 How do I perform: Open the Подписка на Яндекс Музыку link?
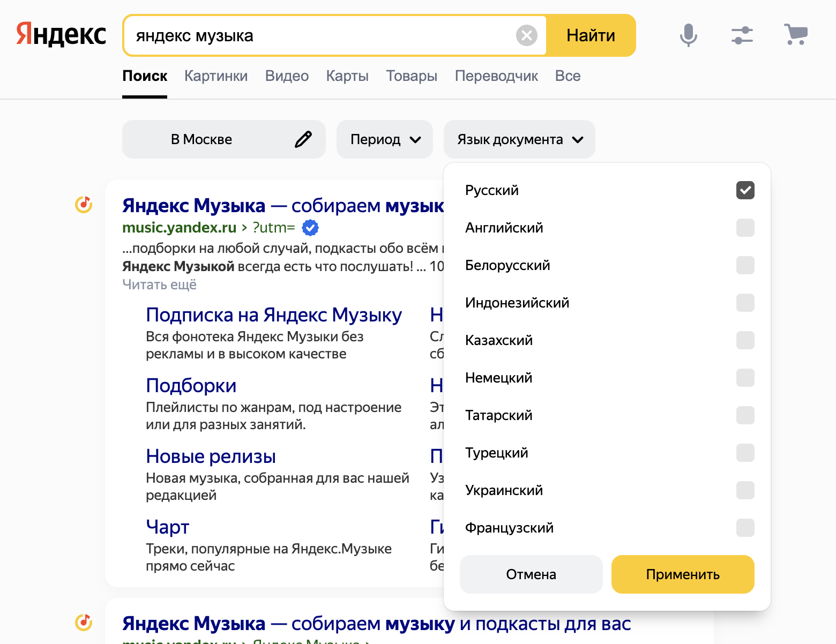273,315
